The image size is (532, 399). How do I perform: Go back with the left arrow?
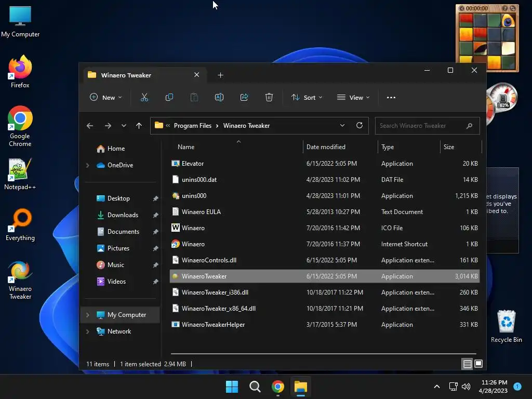(90, 126)
